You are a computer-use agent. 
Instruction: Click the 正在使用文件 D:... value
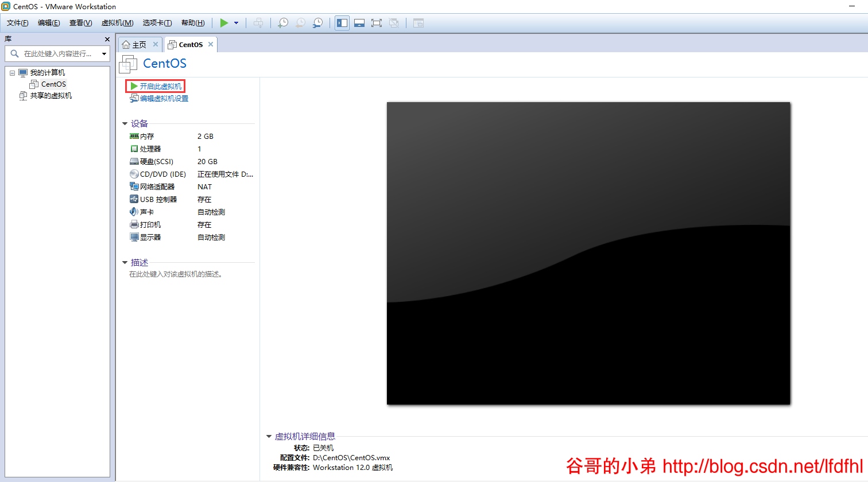point(225,174)
